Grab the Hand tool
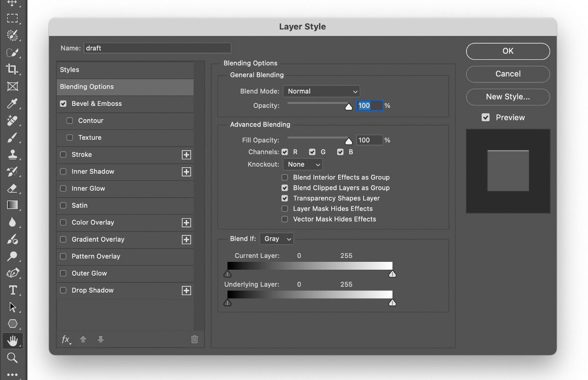The image size is (588, 380). click(13, 340)
